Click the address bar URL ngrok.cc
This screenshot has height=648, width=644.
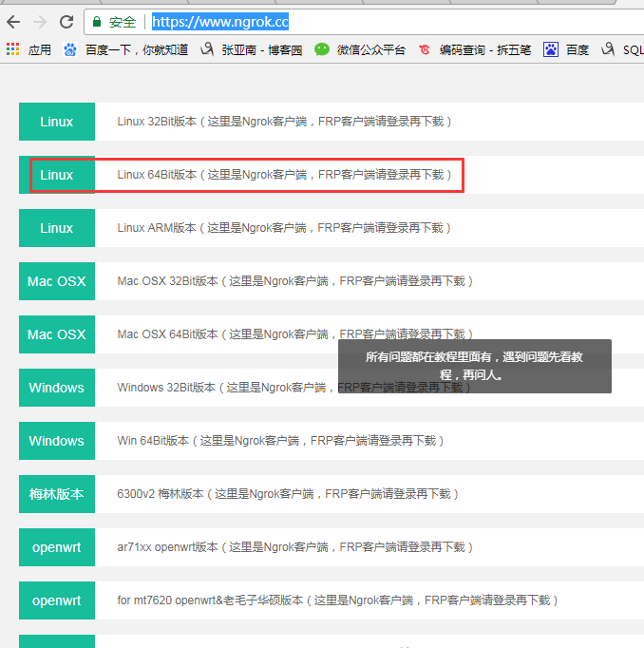click(220, 22)
